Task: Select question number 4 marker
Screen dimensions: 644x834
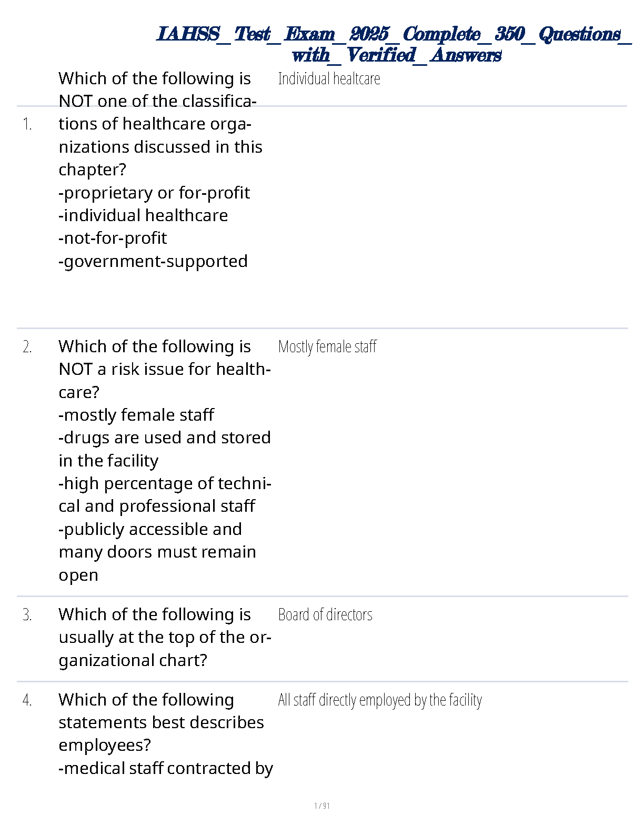Action: pyautogui.click(x=27, y=700)
